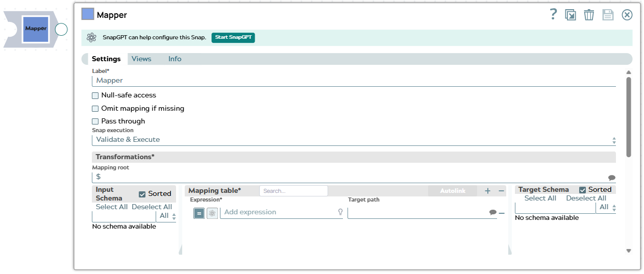The height and width of the screenshot is (274, 644).
Task: Click the blue Mapper icon beside title
Action: tap(88, 14)
